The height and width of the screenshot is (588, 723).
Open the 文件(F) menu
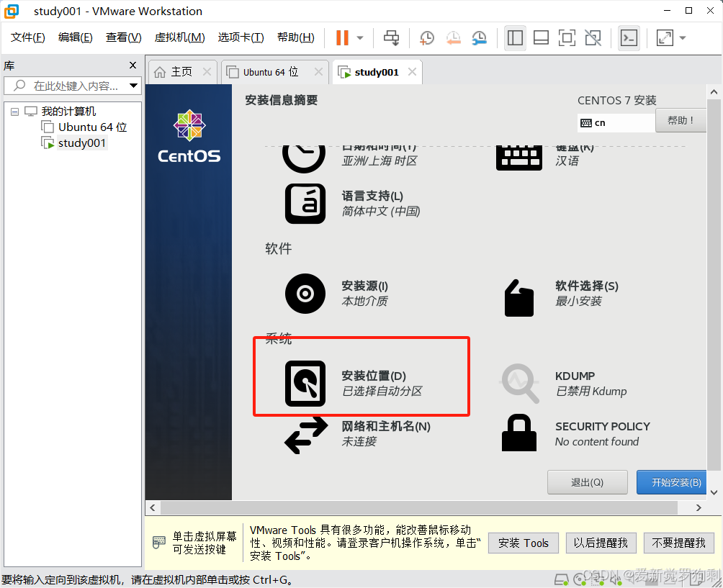pos(27,37)
